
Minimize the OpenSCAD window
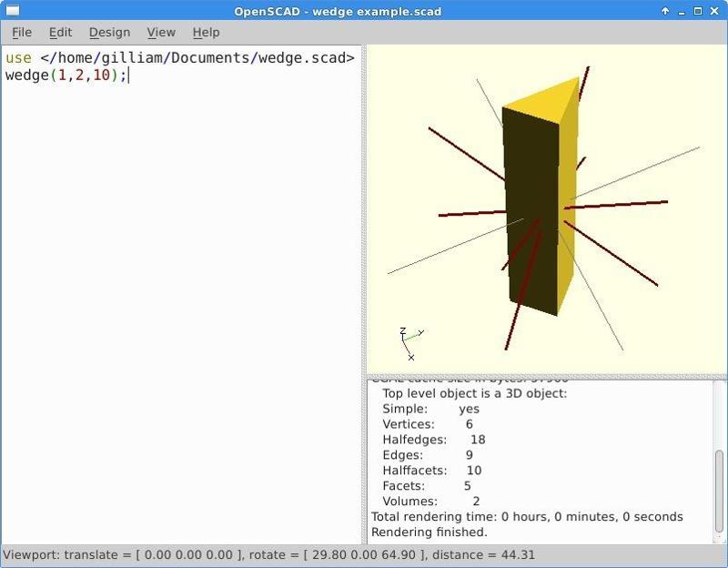click(x=682, y=12)
